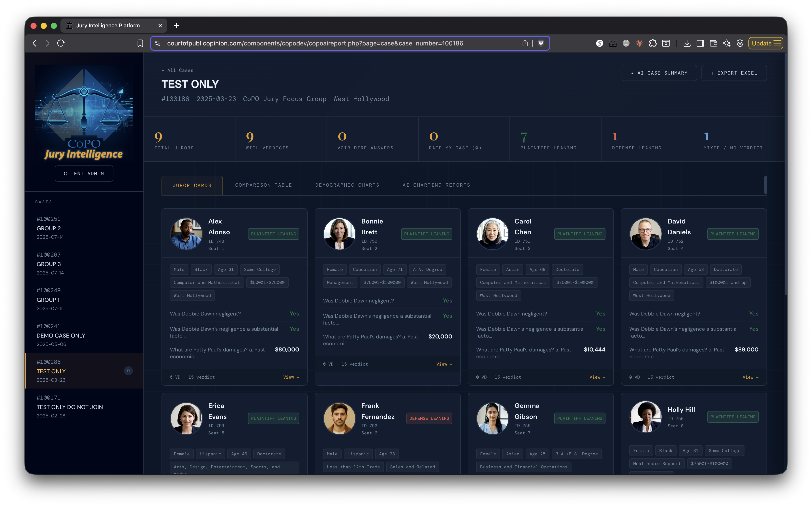The height and width of the screenshot is (507, 812).
Task: Open the browser downloads icon
Action: click(x=687, y=43)
